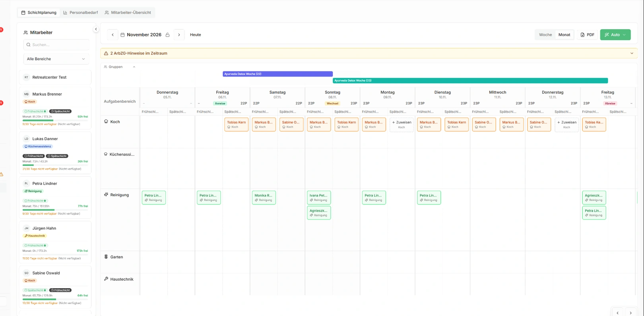Open the Personalbedarf tab

pos(81,13)
